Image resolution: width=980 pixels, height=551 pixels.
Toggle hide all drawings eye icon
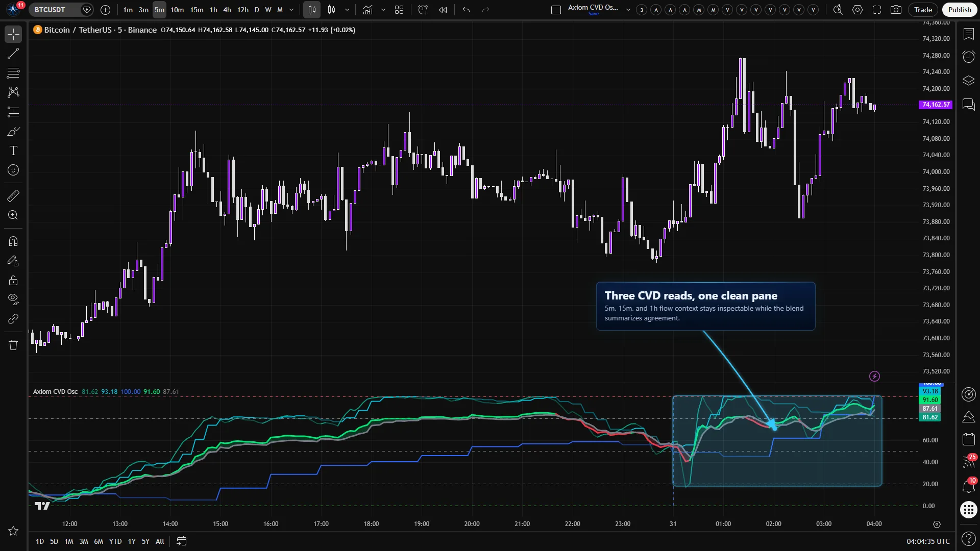(13, 299)
